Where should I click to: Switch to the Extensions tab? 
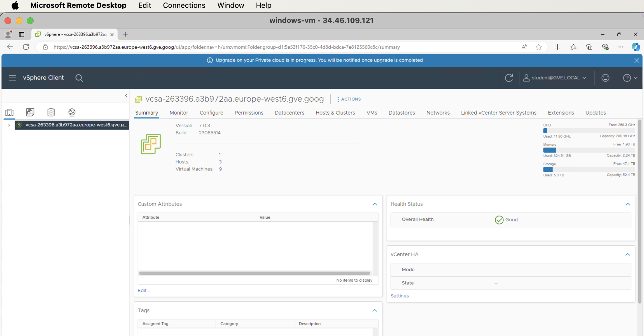click(x=561, y=113)
